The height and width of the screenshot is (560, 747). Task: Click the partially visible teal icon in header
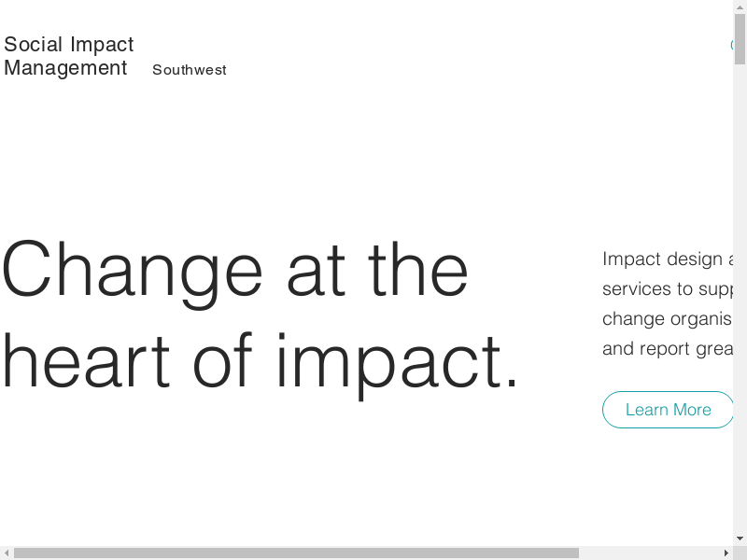click(731, 45)
